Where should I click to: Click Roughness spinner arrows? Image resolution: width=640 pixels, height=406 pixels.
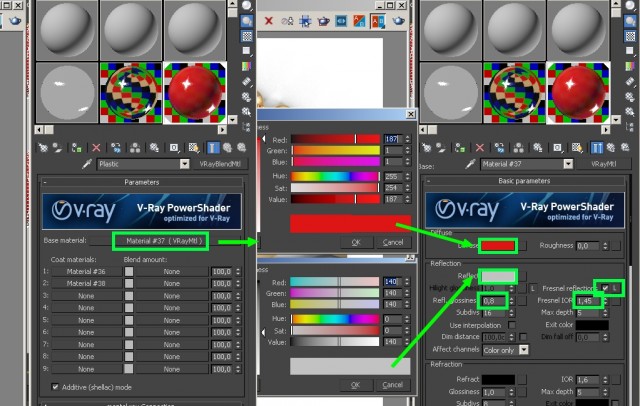(605, 246)
